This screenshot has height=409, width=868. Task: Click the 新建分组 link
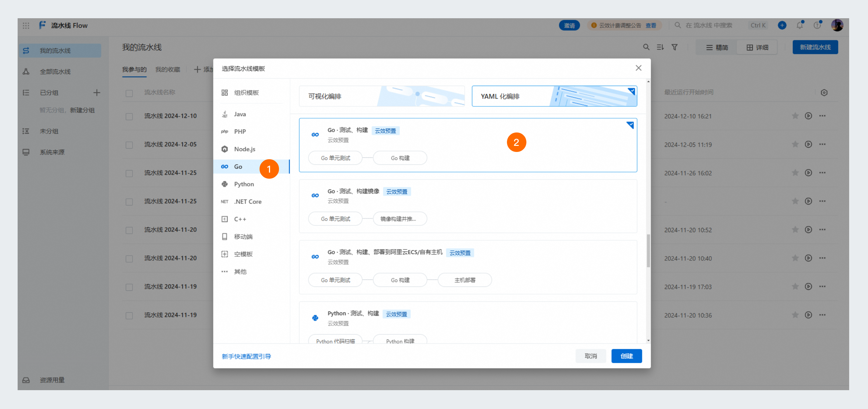click(x=82, y=111)
